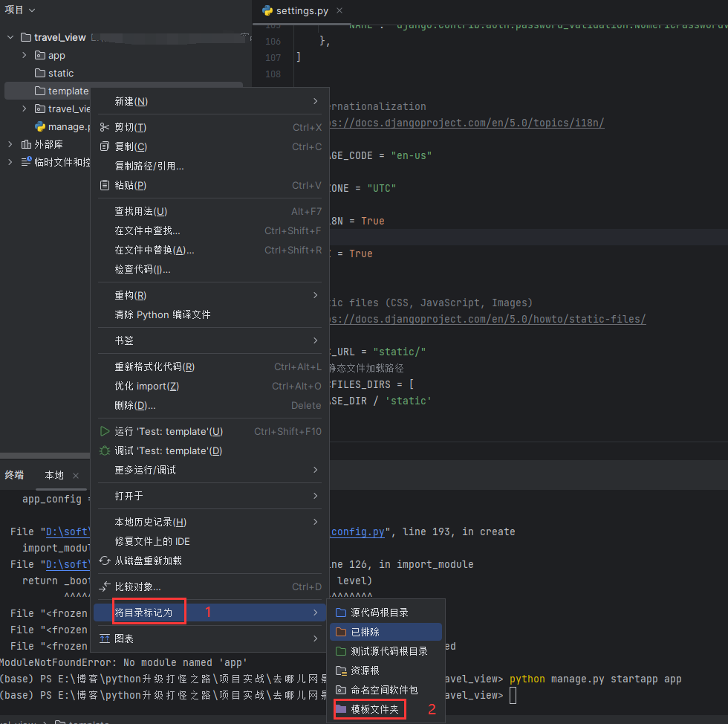Expand the app folder chevron
Viewport: 728px width, 724px height.
25,55
